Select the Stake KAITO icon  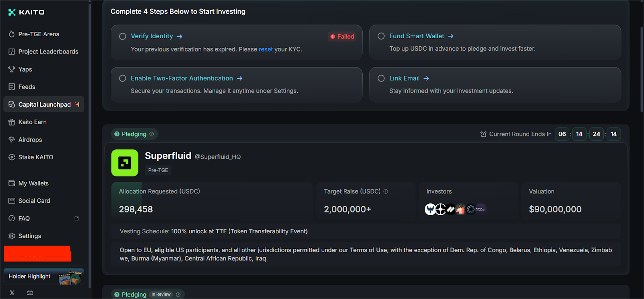tap(12, 157)
